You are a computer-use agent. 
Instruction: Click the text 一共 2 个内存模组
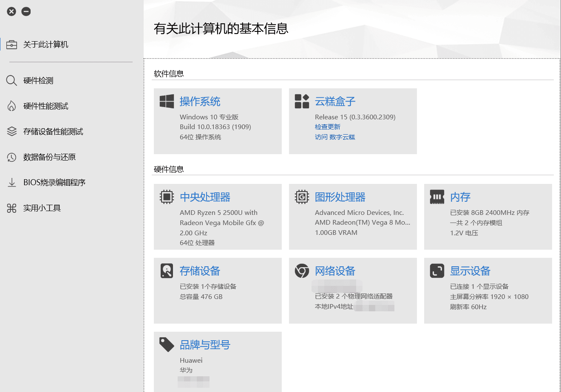click(476, 223)
